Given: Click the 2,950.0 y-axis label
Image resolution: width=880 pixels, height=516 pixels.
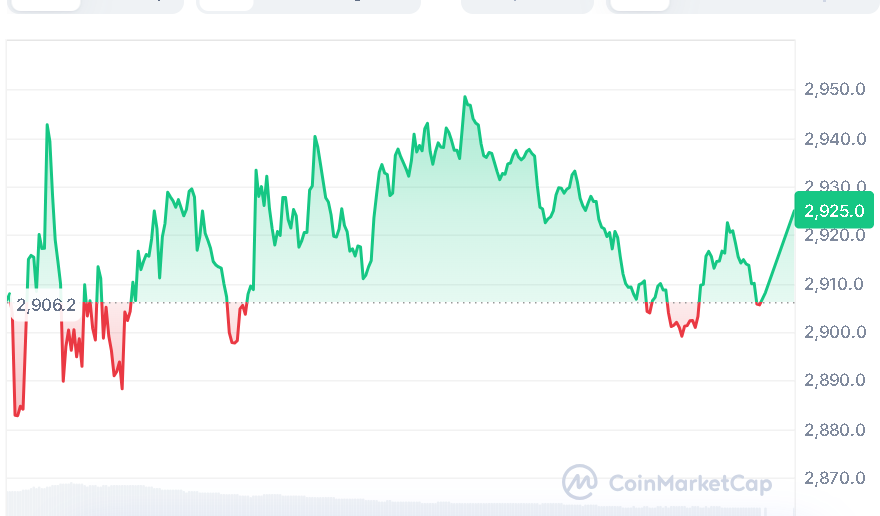Looking at the screenshot, I should (834, 90).
